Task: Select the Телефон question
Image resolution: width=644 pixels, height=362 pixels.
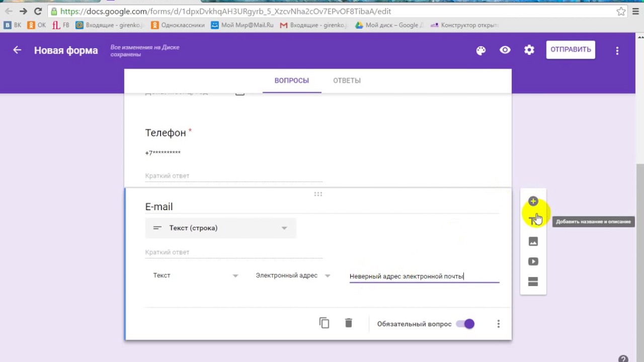Action: [x=166, y=133]
